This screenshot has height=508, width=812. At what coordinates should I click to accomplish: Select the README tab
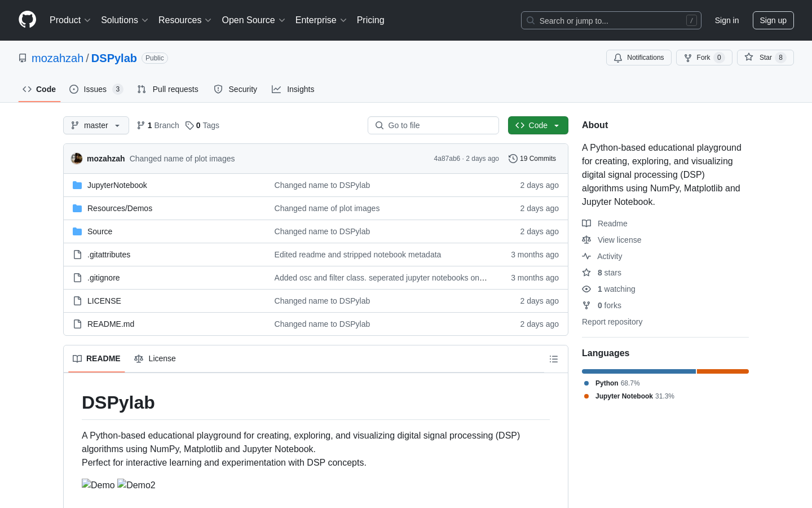(96, 358)
